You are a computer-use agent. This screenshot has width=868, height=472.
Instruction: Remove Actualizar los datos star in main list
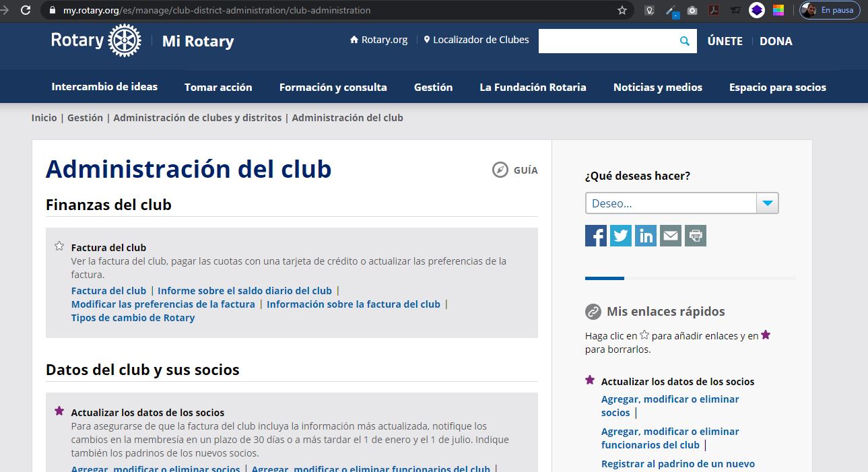[x=59, y=411]
